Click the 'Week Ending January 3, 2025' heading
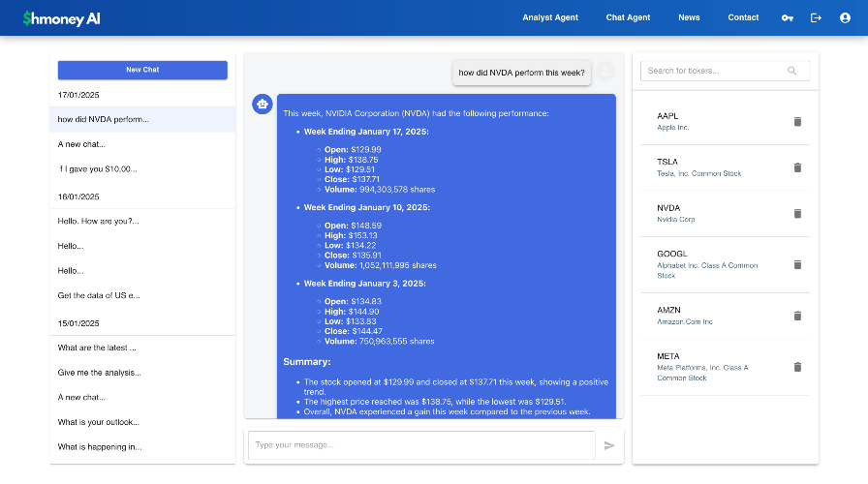The width and height of the screenshot is (868, 484). (364, 284)
